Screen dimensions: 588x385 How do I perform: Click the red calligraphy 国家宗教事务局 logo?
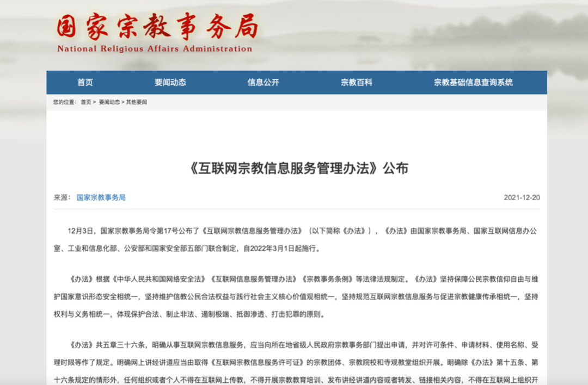point(157,27)
